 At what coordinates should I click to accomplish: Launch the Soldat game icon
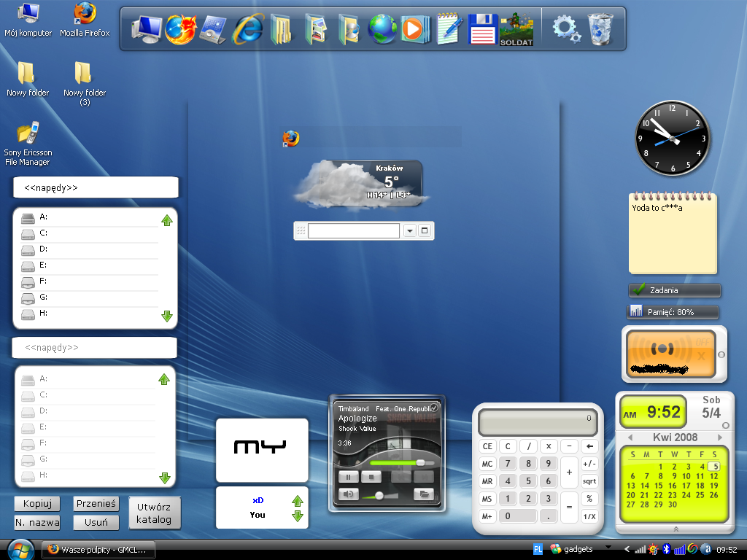pos(516,29)
